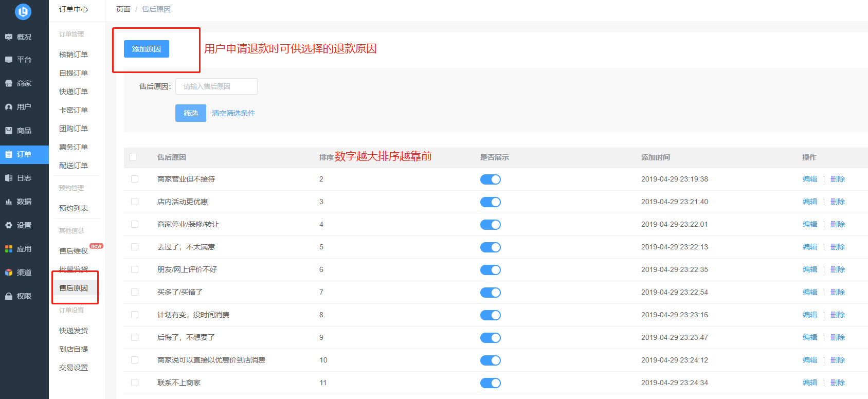868x399 pixels.
Task: Toggle display switch for 买多了/买错了
Action: click(491, 293)
